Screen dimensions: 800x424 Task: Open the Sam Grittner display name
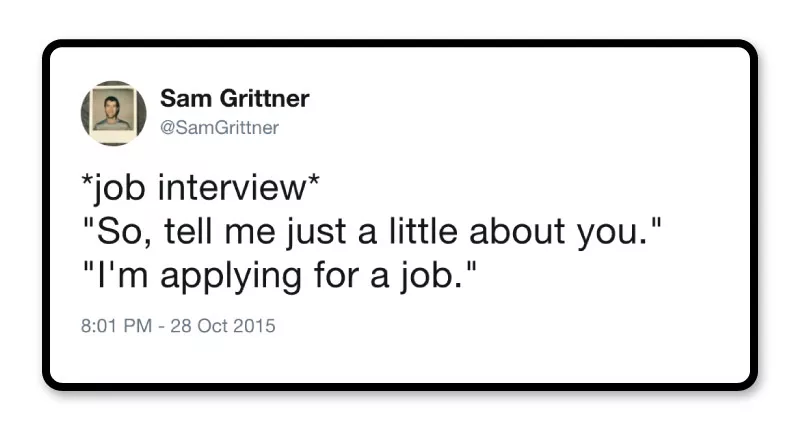coord(234,99)
